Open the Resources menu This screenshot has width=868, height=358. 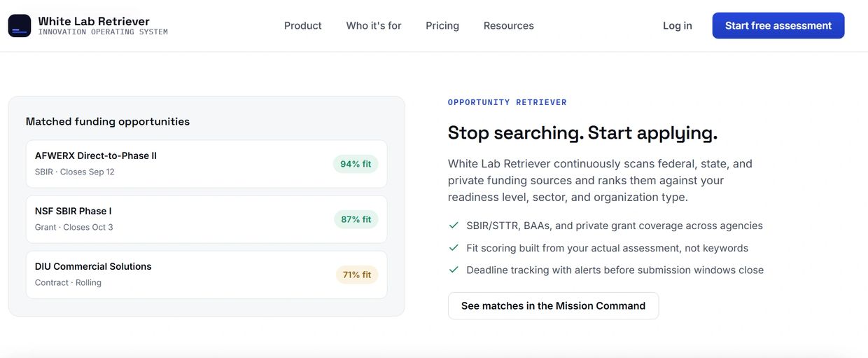[509, 25]
